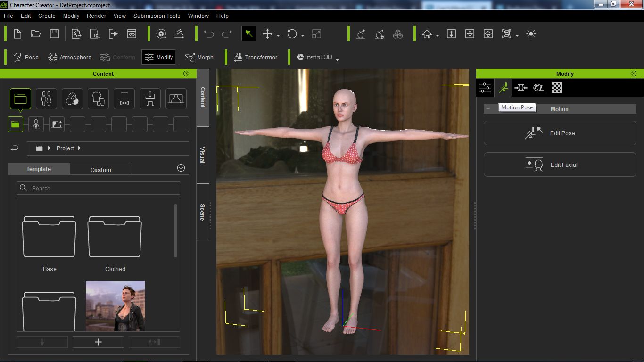
Task: Open the Atmosphere panel
Action: [x=70, y=57]
